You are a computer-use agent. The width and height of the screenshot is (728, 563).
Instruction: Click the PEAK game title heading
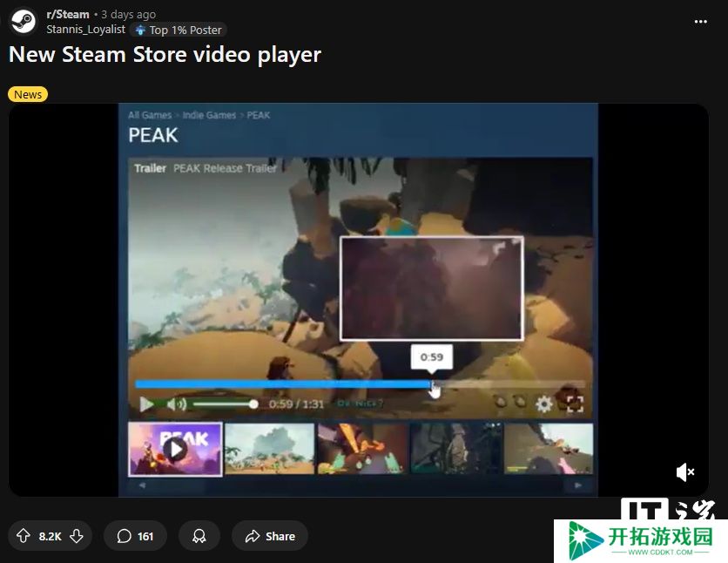coord(152,135)
